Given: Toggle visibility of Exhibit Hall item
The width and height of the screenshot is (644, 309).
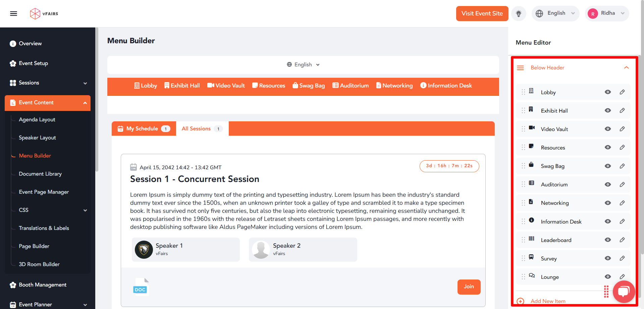Looking at the screenshot, I should (x=608, y=111).
